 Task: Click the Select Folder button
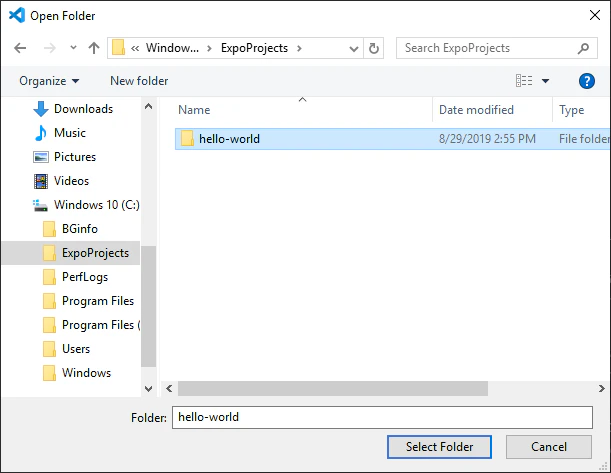(x=439, y=447)
